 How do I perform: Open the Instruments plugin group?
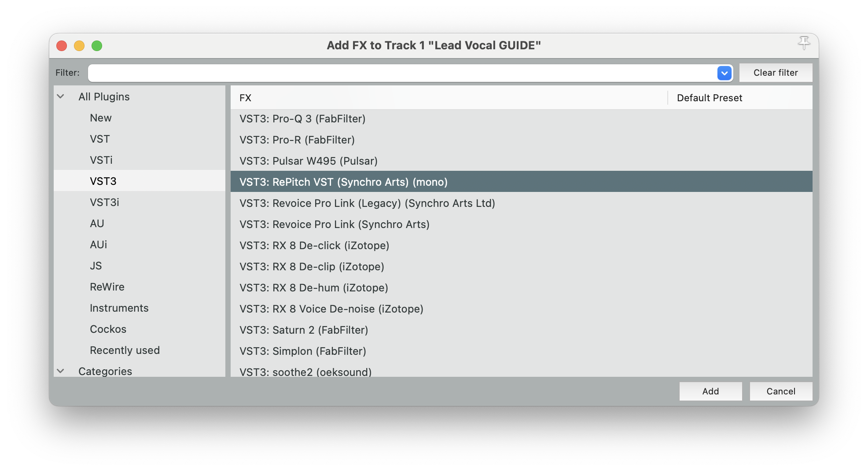pyautogui.click(x=119, y=308)
